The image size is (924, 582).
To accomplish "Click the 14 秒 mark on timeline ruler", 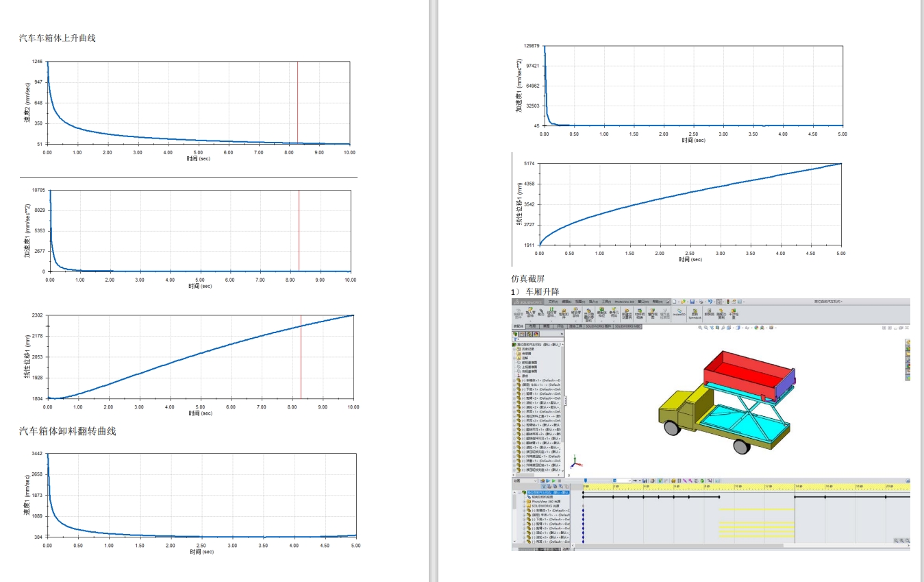I will pyautogui.click(x=799, y=486).
